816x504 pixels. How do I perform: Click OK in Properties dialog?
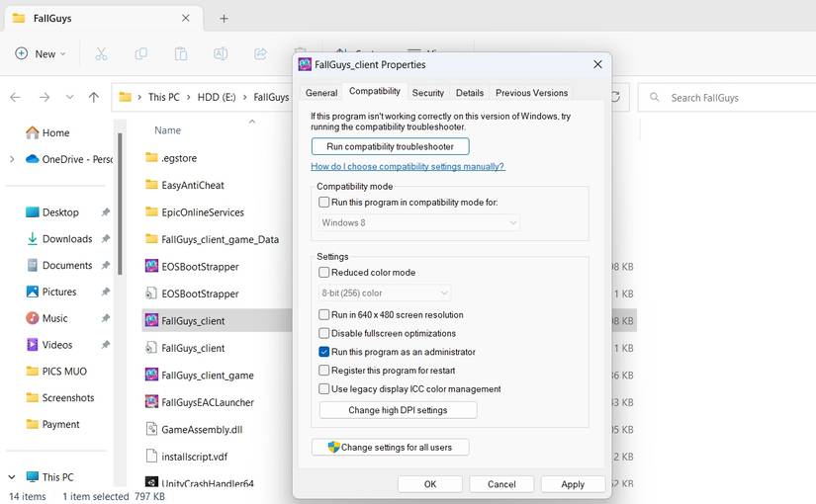point(430,484)
